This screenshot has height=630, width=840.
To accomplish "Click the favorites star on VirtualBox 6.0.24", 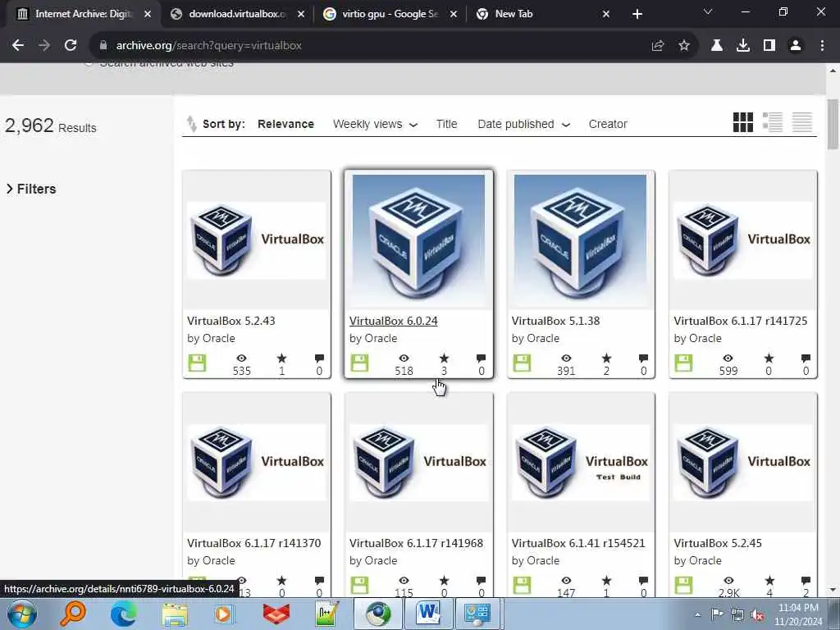I will click(x=444, y=358).
